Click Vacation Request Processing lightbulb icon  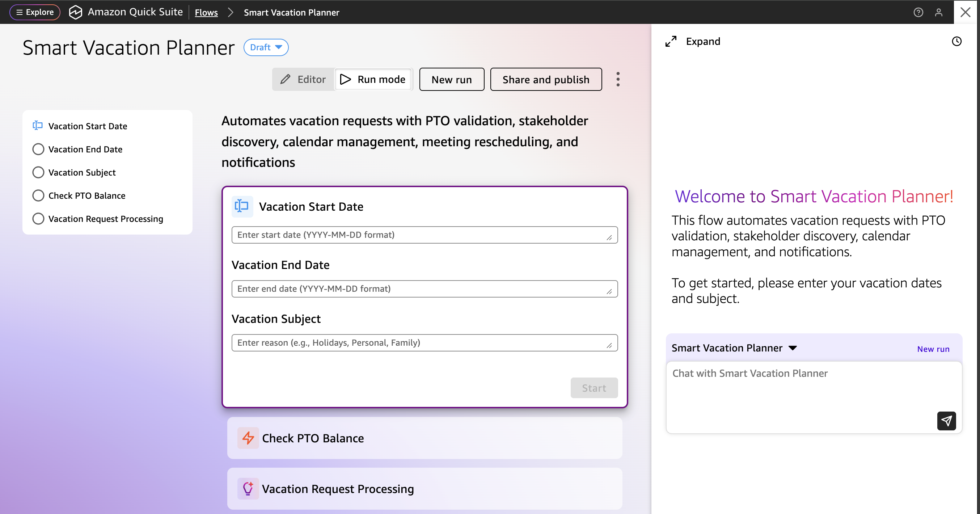248,489
